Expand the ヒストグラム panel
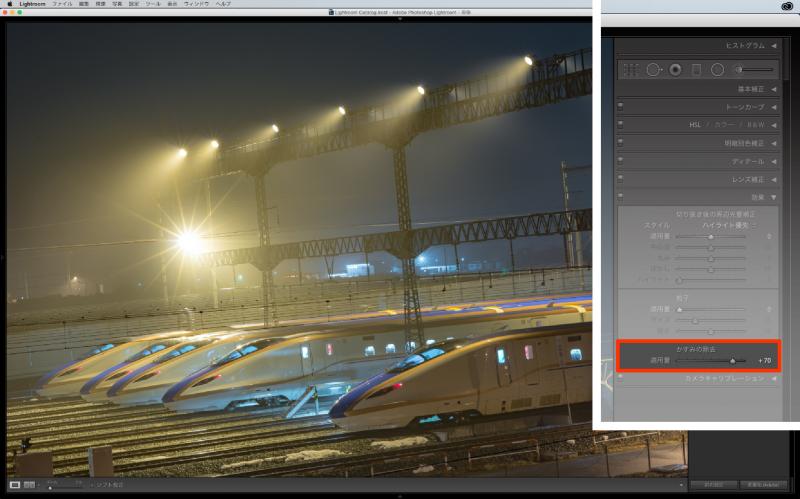 click(x=774, y=46)
